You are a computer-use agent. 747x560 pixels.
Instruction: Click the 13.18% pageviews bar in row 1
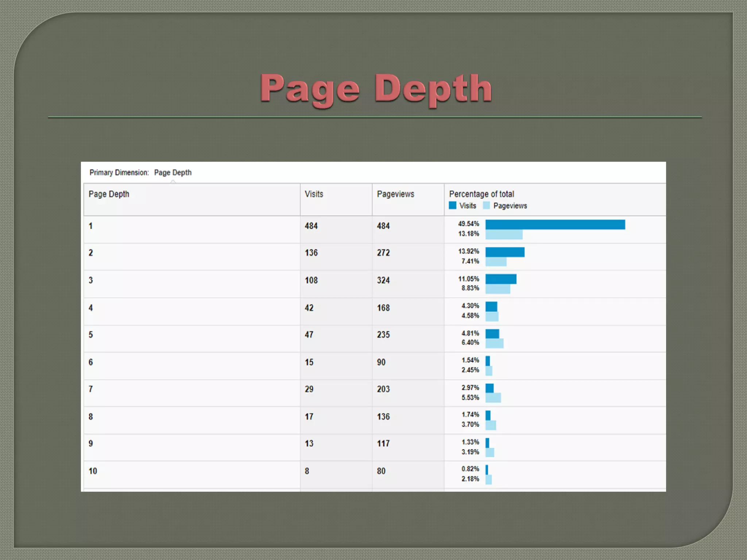504,235
